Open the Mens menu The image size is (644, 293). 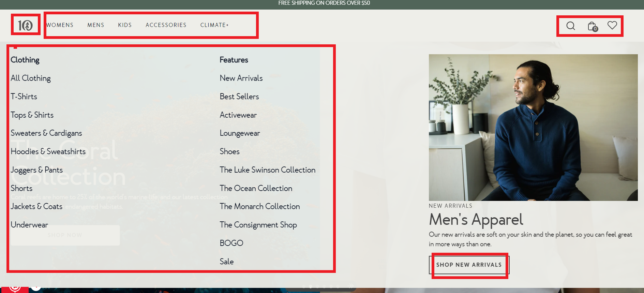[x=96, y=25]
